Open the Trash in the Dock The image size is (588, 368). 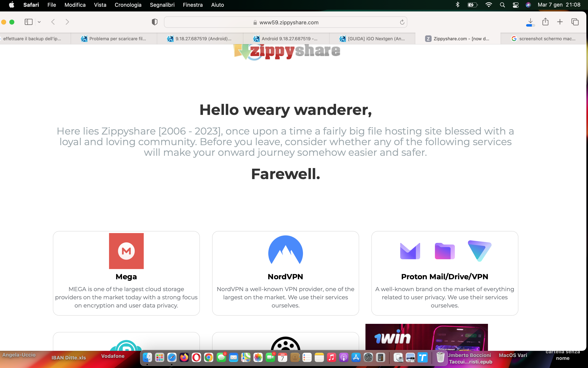click(x=440, y=358)
